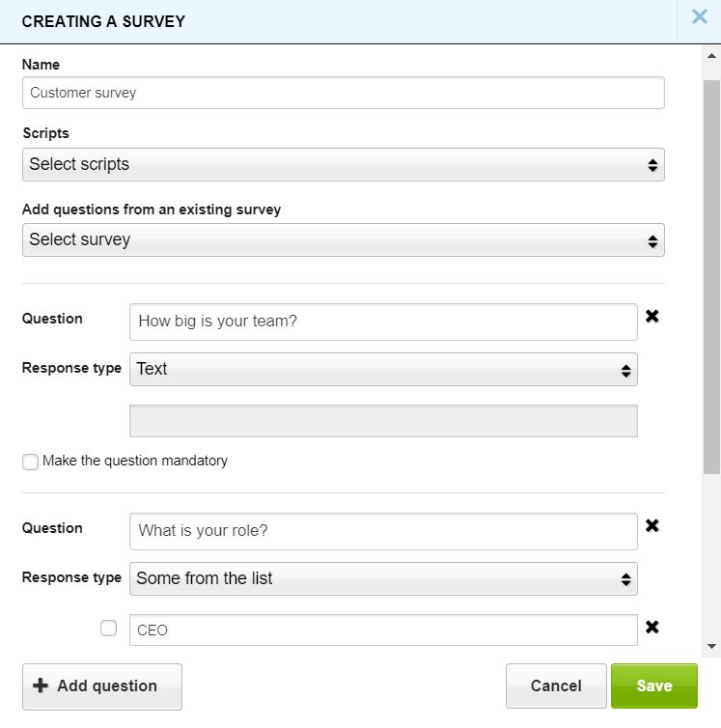Change the Text response type dropdown
Image resolution: width=721 pixels, height=728 pixels.
pos(382,369)
